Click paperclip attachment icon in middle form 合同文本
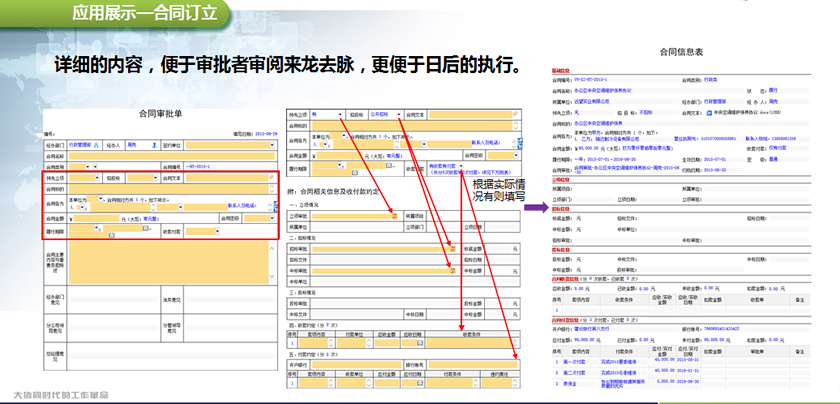 [515, 114]
